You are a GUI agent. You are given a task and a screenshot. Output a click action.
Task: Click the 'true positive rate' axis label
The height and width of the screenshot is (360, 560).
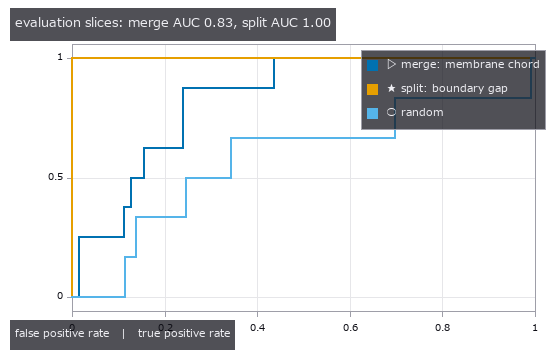[184, 333]
